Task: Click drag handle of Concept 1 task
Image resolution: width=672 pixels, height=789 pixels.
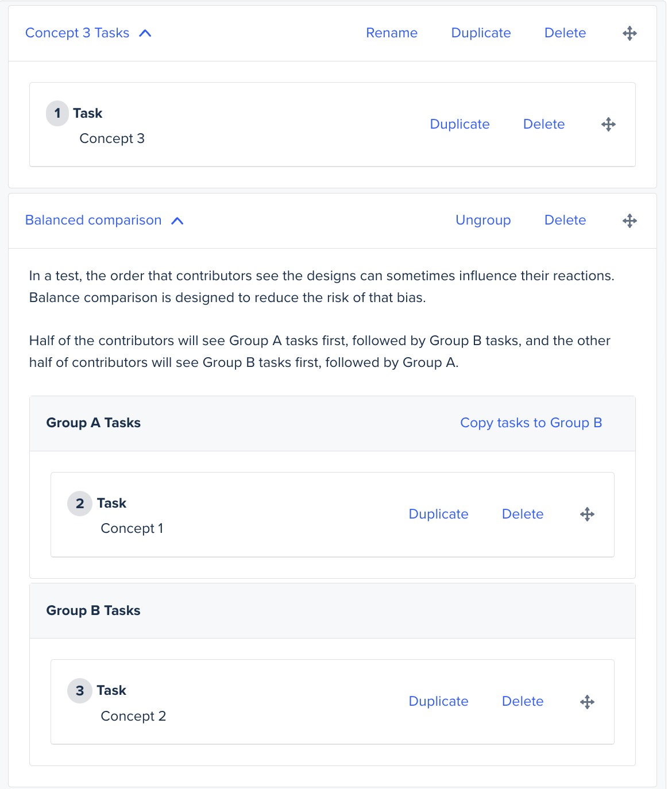Action: pos(587,515)
